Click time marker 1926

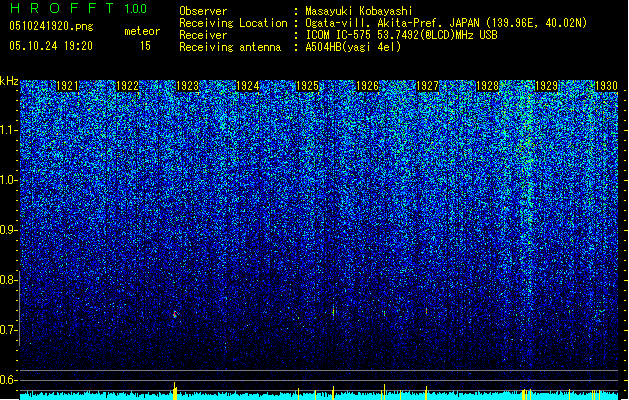(367, 86)
